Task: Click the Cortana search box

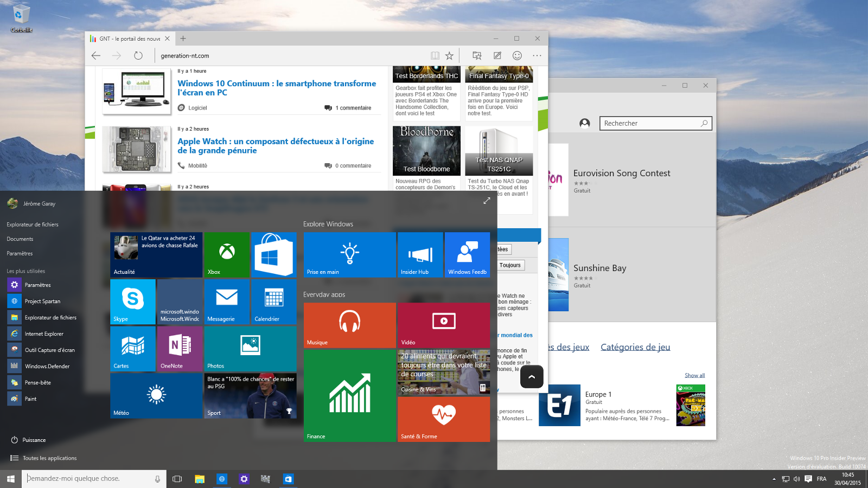Action: pos(93,479)
